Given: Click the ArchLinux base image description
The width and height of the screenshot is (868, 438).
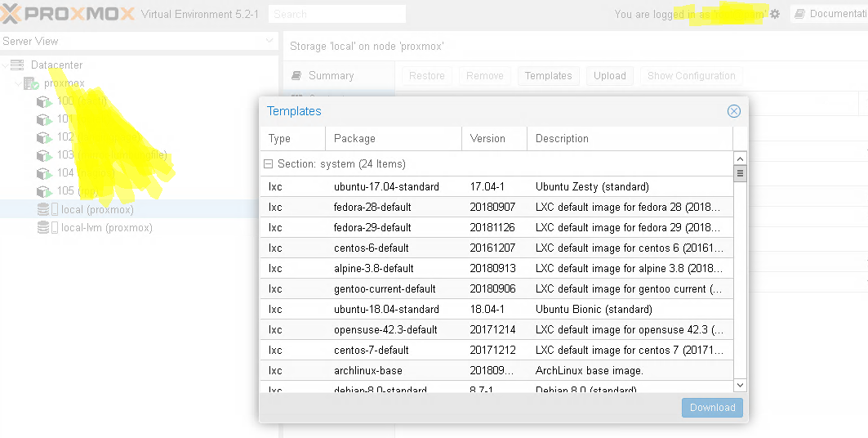Looking at the screenshot, I should 590,370.
